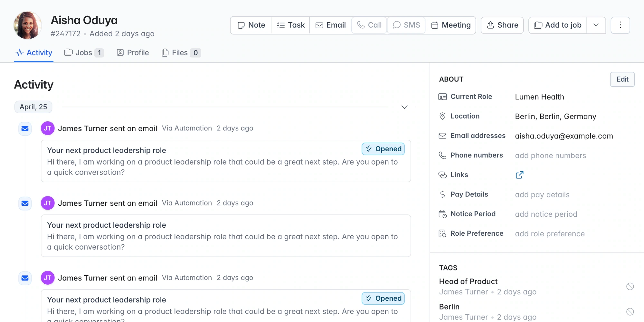Click the Lumen Health current role value
This screenshot has width=644, height=322.
(x=539, y=97)
